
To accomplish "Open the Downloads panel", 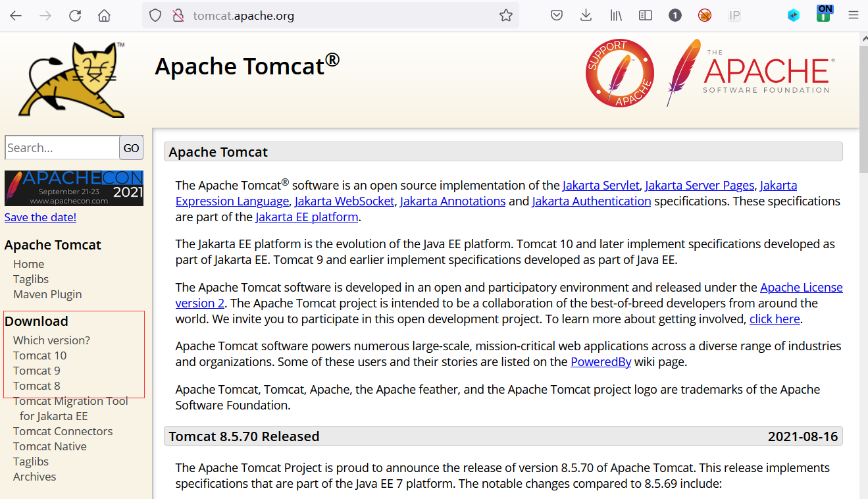I will point(586,16).
